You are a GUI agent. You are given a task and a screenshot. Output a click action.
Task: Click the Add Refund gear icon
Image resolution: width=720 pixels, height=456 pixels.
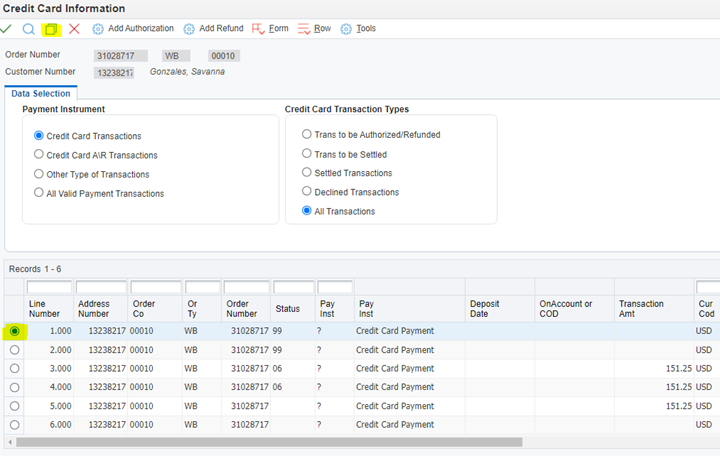click(x=189, y=29)
